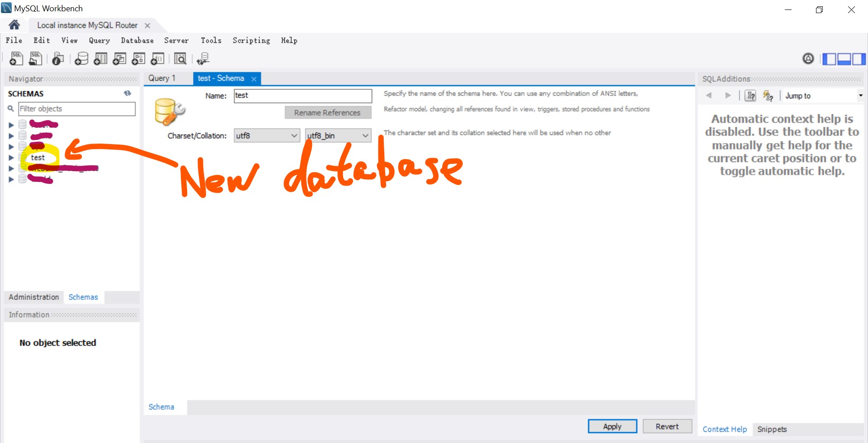
Task: Open the Edit menu
Action: pyautogui.click(x=42, y=40)
